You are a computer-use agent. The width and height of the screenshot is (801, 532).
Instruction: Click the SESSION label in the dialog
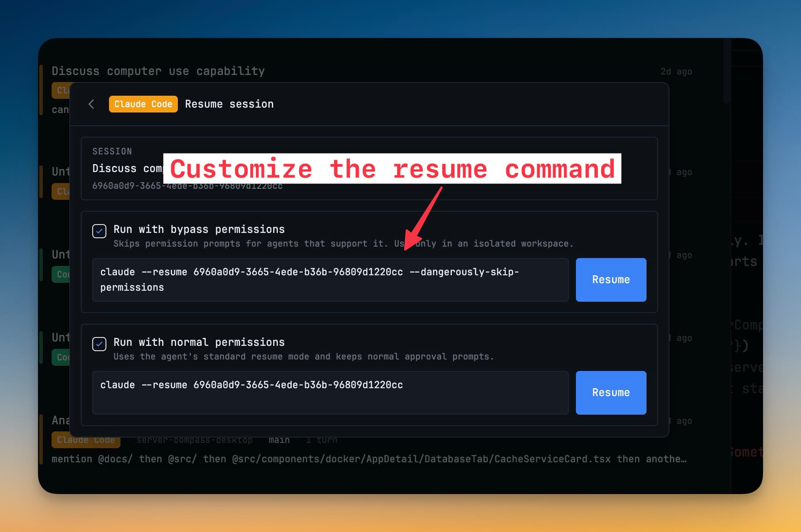112,151
